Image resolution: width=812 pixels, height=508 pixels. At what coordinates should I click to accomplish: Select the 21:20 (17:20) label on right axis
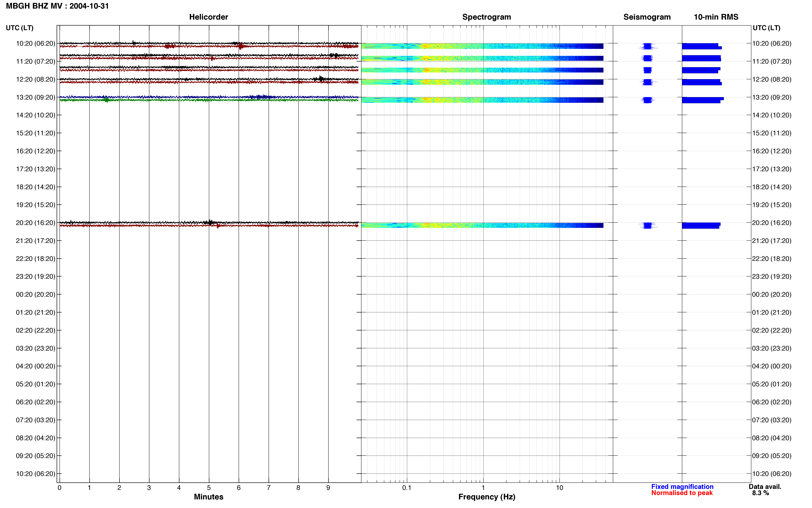point(771,241)
